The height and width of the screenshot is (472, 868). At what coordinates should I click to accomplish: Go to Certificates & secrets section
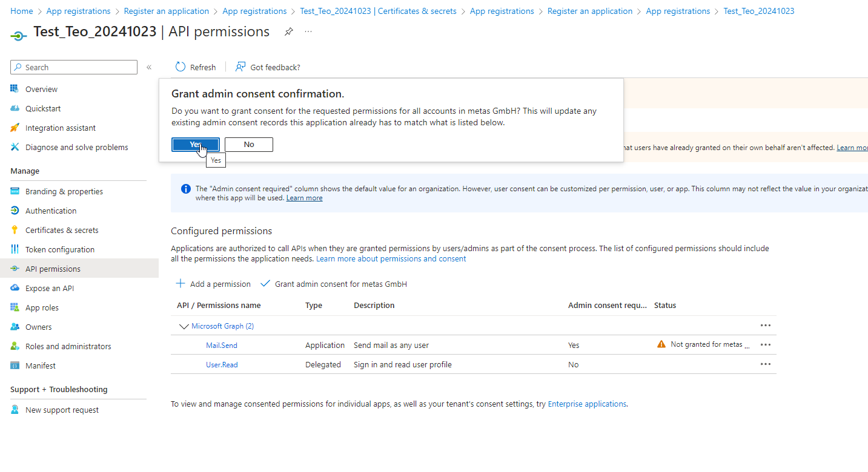[62, 230]
